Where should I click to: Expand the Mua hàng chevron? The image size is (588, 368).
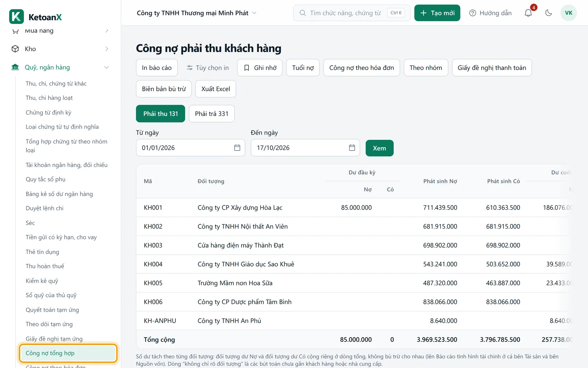tap(107, 31)
